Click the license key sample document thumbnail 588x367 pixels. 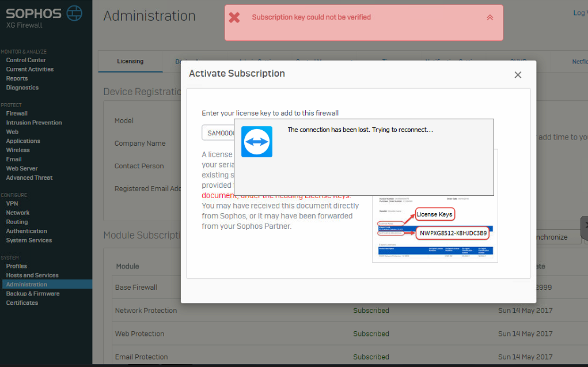(x=435, y=229)
